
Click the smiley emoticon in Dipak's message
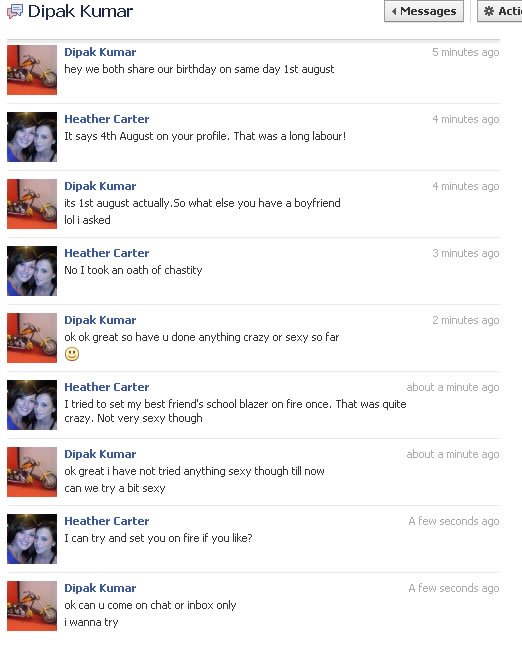point(72,354)
